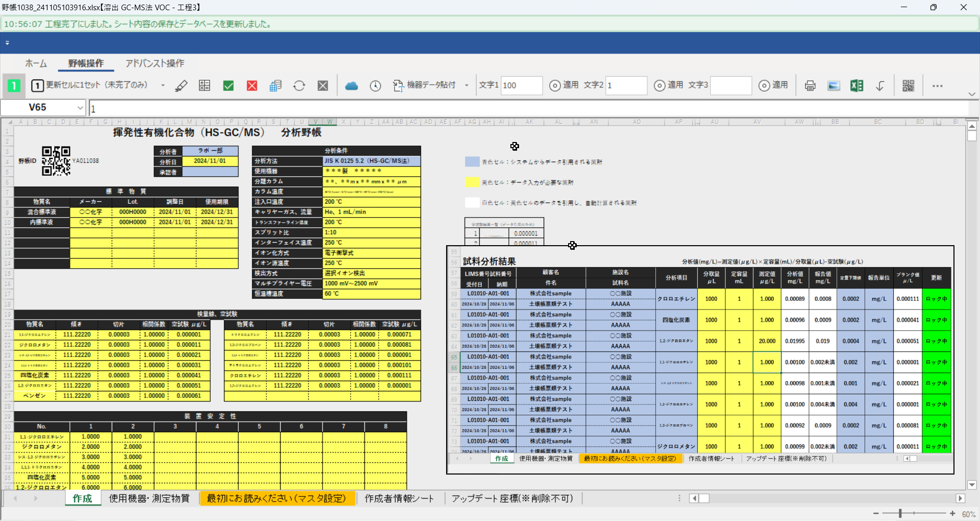Viewport: 980px width, 521px height.
Task: Click 更新セルに1セット (未完了のみ) button
Action: [x=91, y=85]
